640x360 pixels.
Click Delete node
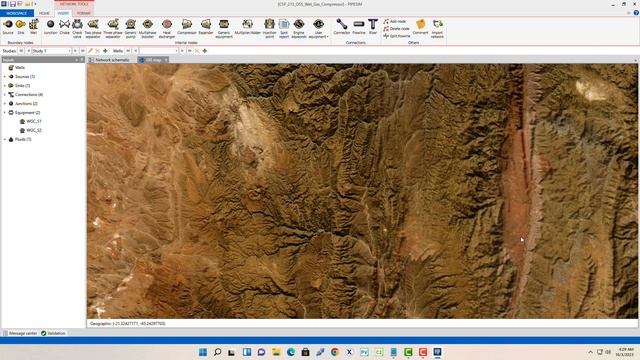396,29
